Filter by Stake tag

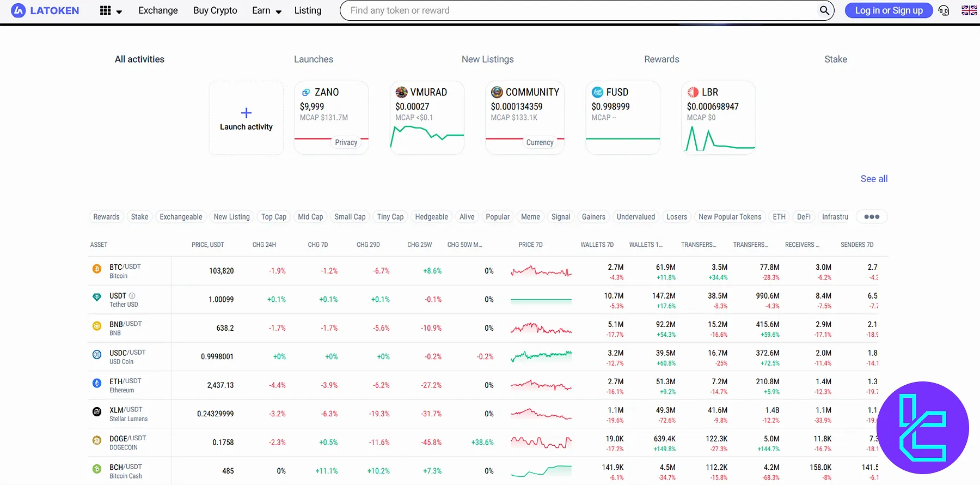click(139, 216)
